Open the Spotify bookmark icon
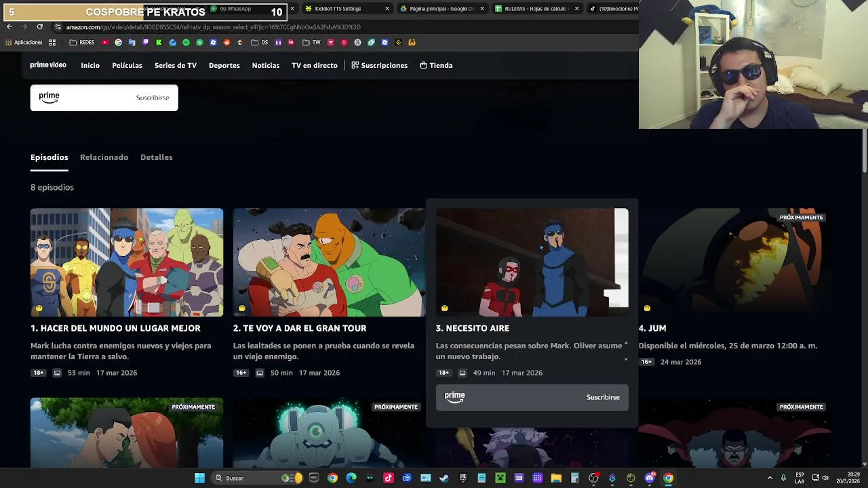Screen dimensions: 868x488 pyautogui.click(x=186, y=42)
